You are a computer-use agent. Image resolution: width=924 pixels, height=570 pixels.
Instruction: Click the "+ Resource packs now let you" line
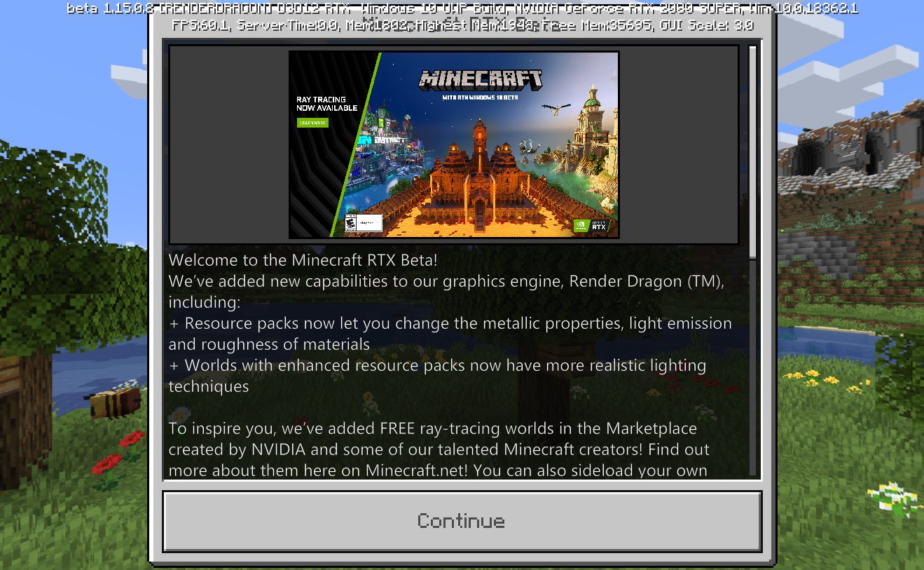click(x=450, y=323)
